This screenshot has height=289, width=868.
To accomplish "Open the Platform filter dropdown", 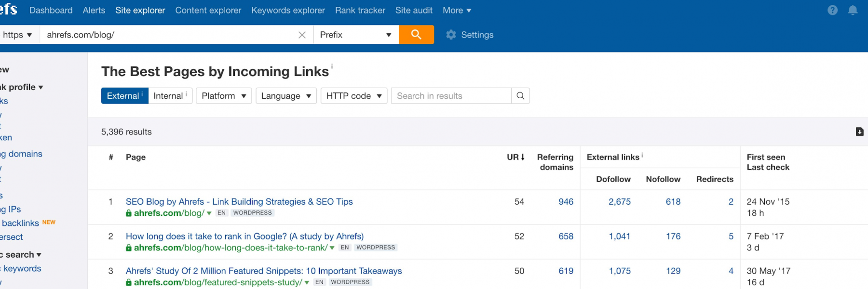I will pyautogui.click(x=224, y=96).
